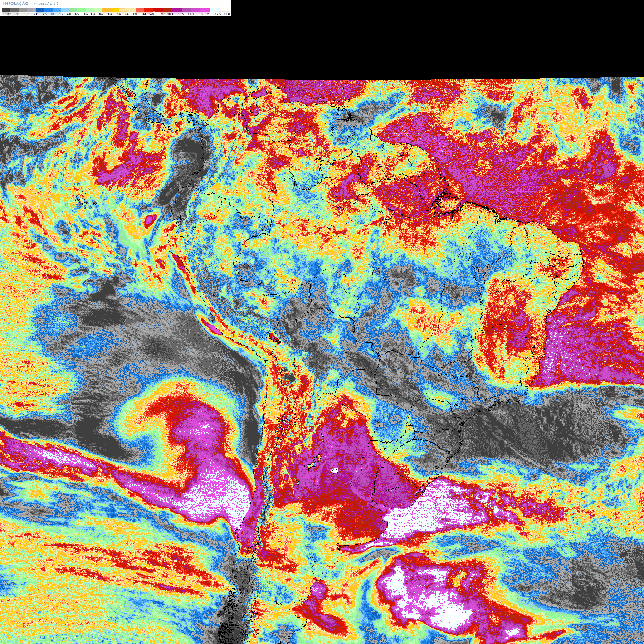Click the 12.0 legend scale label

pos(208,14)
